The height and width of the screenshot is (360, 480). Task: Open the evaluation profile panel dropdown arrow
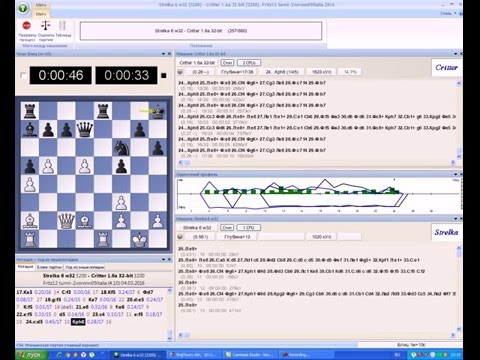tap(456, 174)
